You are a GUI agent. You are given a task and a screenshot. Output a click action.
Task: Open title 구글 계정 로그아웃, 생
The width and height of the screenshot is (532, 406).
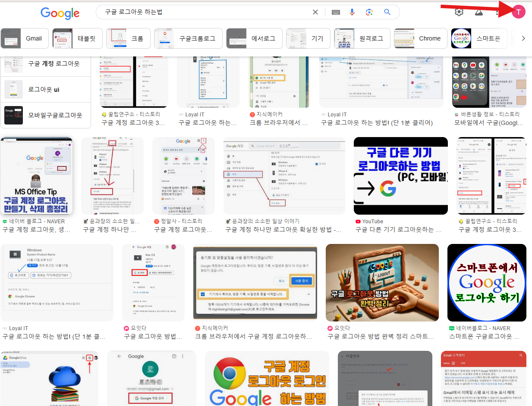[36, 230]
